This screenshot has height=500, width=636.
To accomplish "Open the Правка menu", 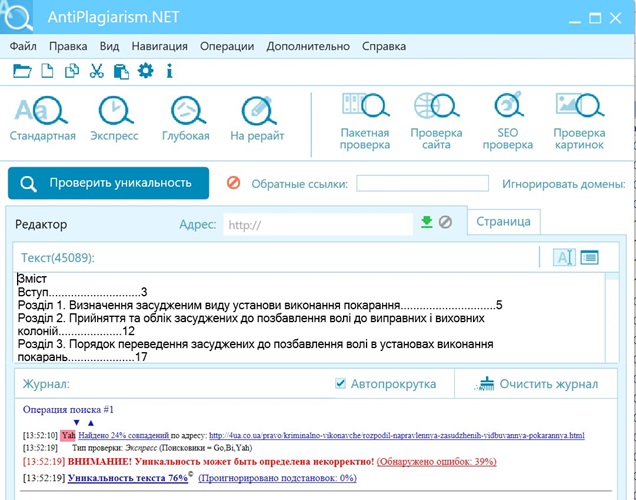I will pos(68,46).
